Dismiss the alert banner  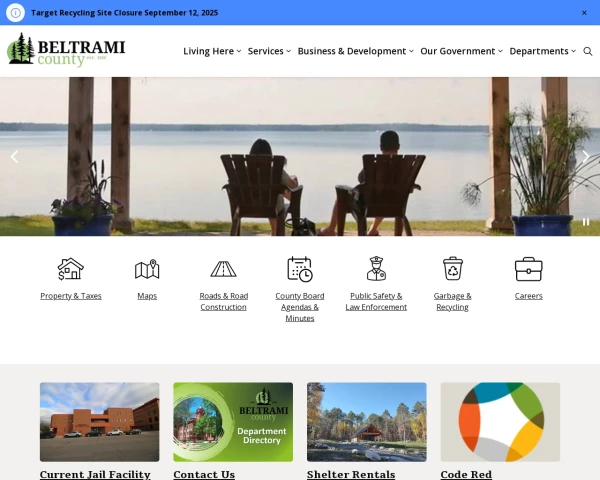point(584,13)
